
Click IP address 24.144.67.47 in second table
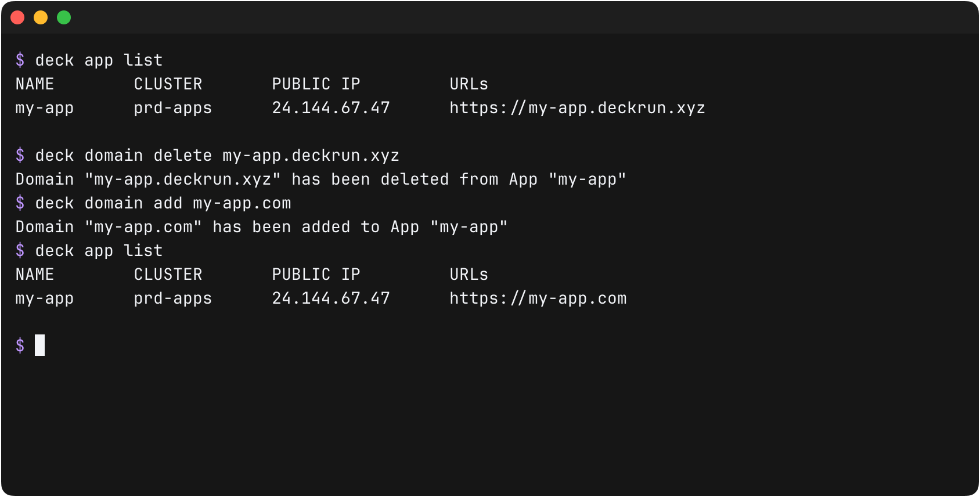point(331,298)
